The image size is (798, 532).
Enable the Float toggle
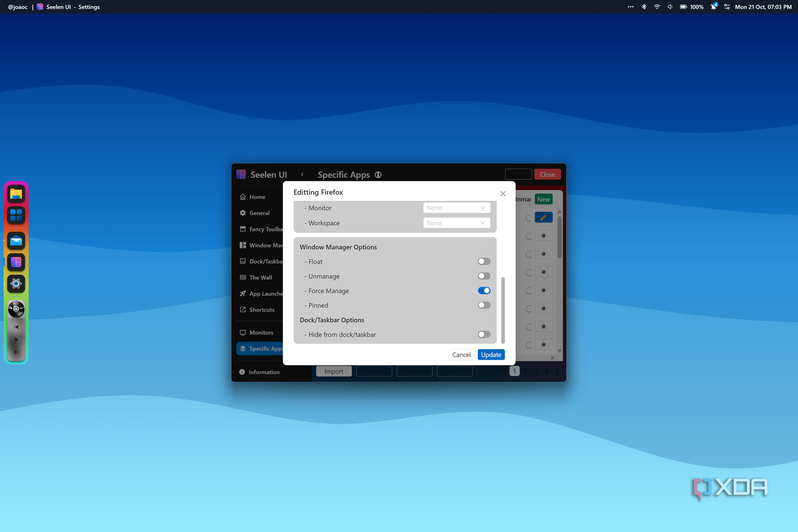click(484, 262)
